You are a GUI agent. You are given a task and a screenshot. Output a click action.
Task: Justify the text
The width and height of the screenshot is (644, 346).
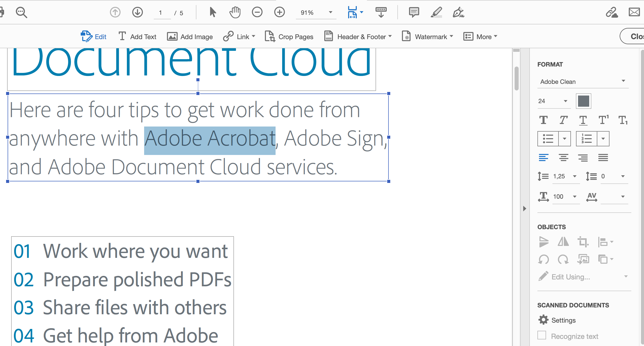coord(603,158)
